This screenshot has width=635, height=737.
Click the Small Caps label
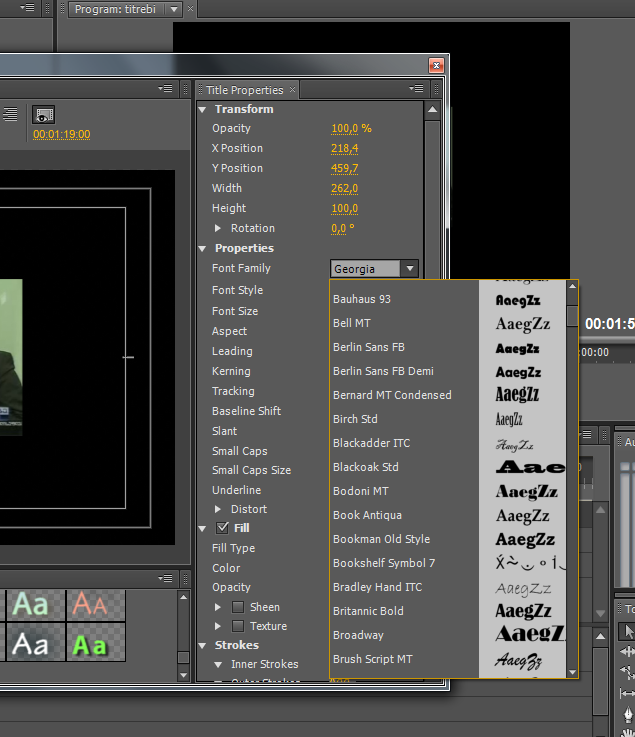click(240, 451)
